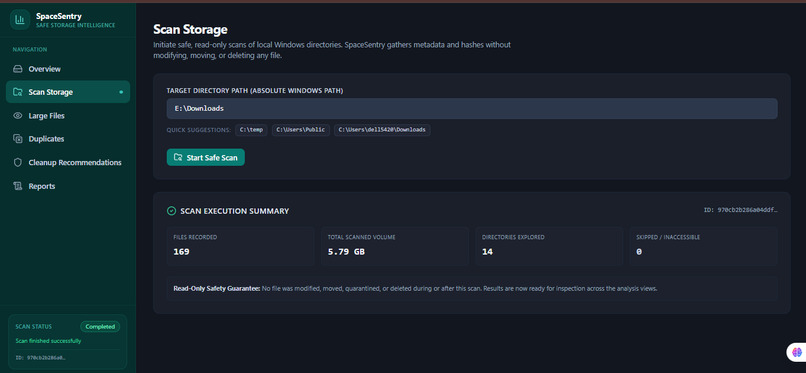806x373 pixels.
Task: Choose the C:\Users\Public quick suggestion
Action: point(301,130)
